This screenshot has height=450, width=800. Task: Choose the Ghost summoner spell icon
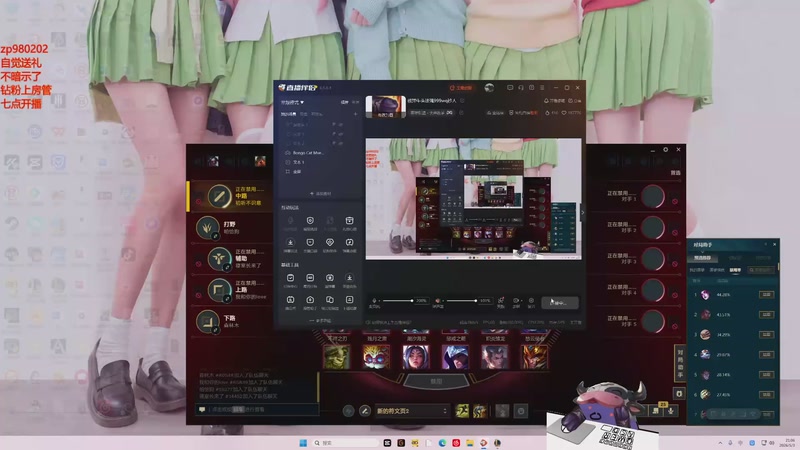coord(462,411)
